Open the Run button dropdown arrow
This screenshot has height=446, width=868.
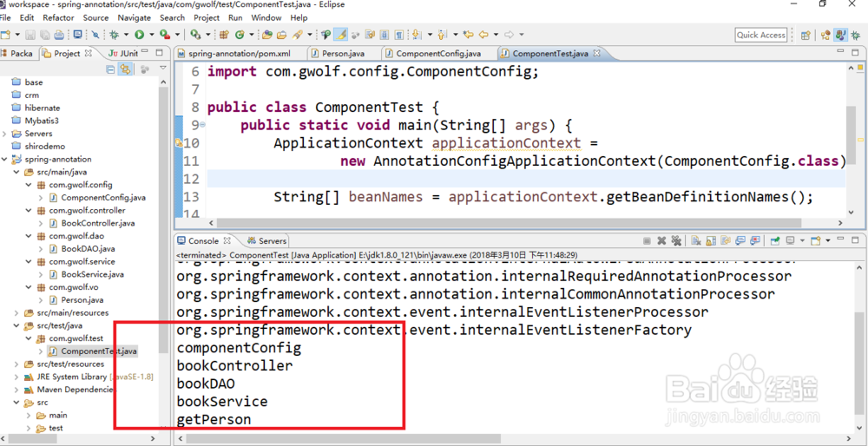pos(151,35)
